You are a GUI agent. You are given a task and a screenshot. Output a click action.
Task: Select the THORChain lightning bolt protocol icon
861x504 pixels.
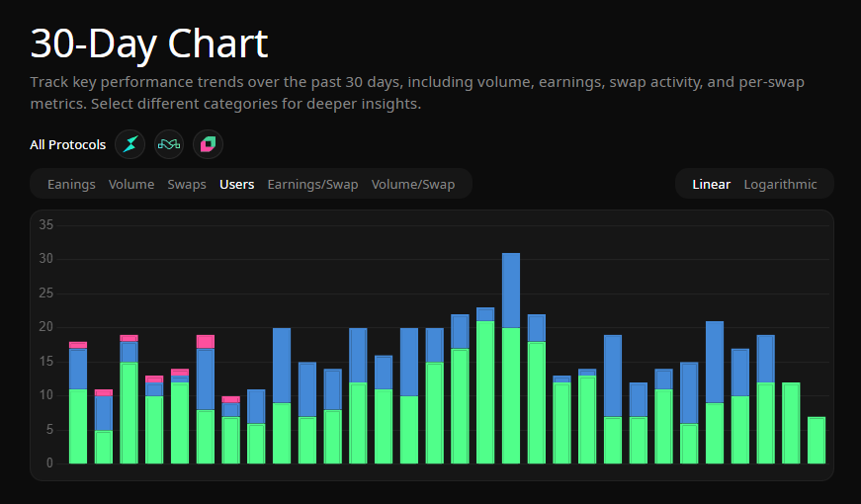[129, 145]
